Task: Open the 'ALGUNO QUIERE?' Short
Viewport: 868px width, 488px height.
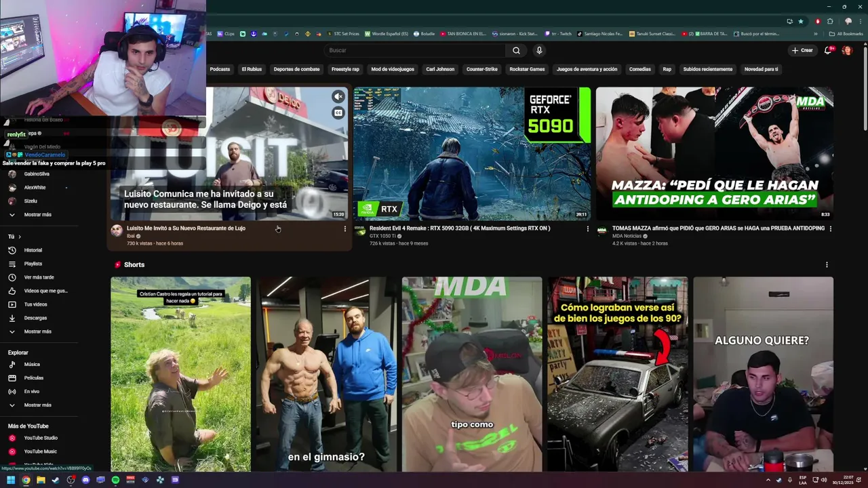Action: (x=763, y=374)
